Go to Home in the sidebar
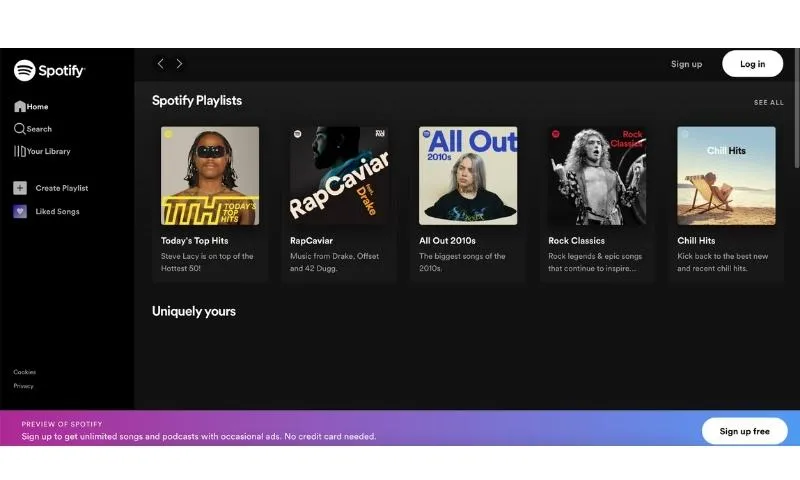 31,107
